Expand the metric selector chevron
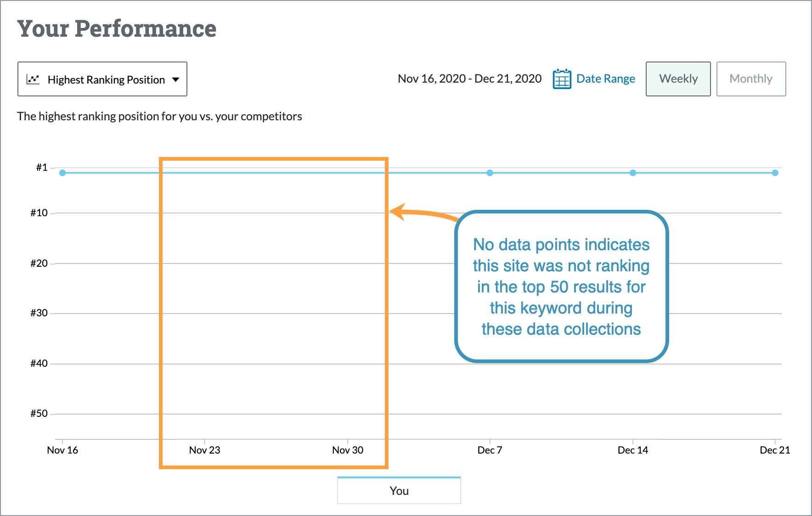This screenshot has width=812, height=516. click(176, 79)
